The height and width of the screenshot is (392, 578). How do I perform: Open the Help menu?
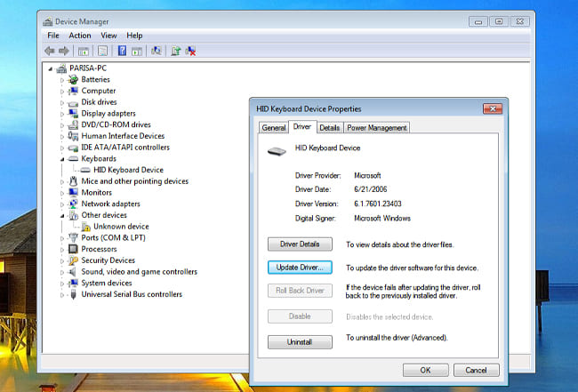(134, 36)
